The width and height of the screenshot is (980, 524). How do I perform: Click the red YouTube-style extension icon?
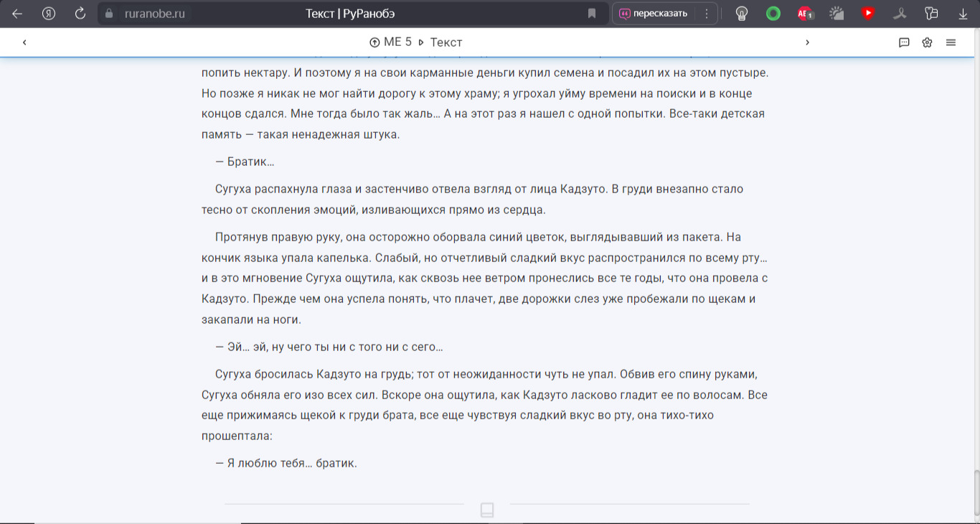tap(868, 14)
